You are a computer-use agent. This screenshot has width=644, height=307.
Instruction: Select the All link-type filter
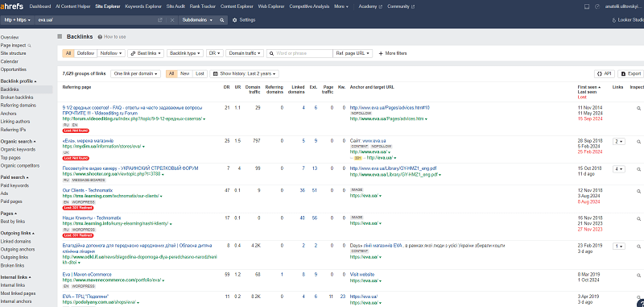(x=68, y=53)
